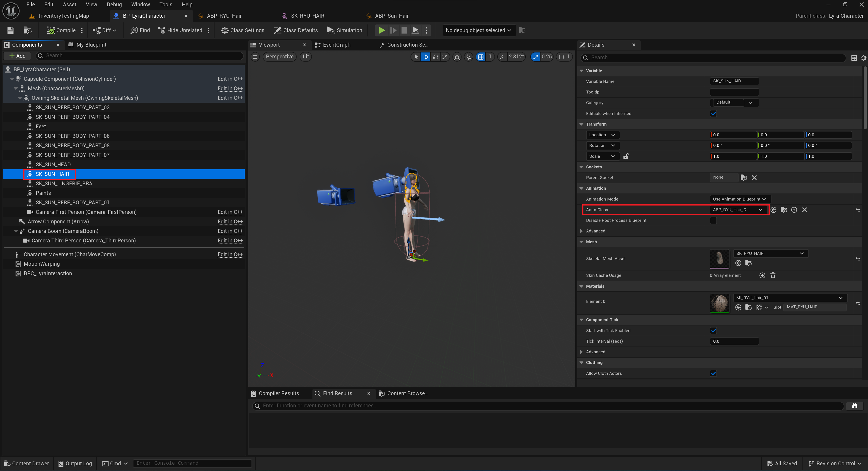Open Details panel settings gear
Image resolution: width=868 pixels, height=471 pixels.
click(863, 58)
